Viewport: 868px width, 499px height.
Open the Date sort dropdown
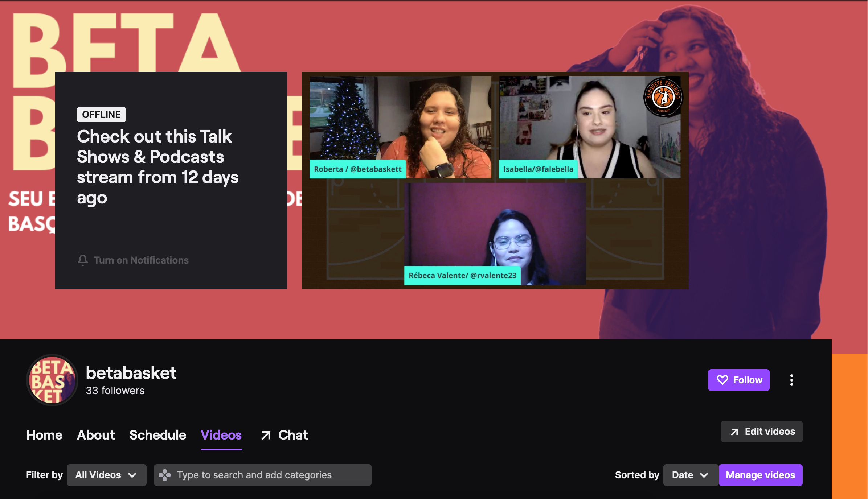coord(690,475)
